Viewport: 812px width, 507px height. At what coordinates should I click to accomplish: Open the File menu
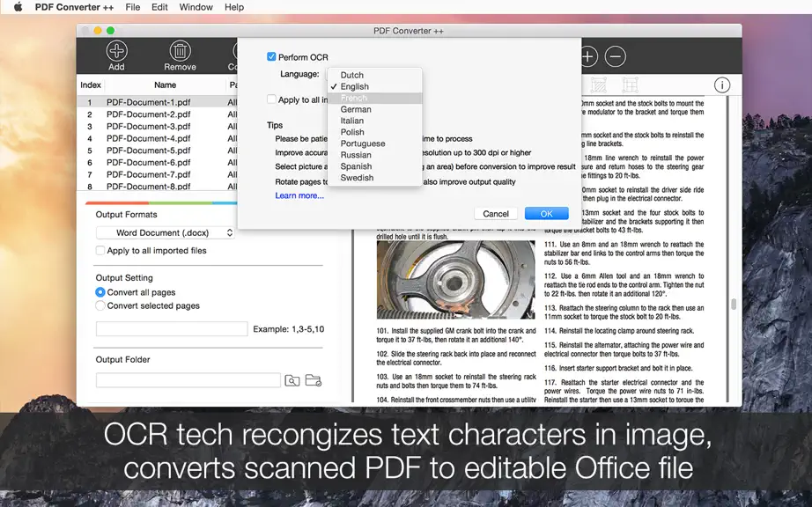point(133,7)
